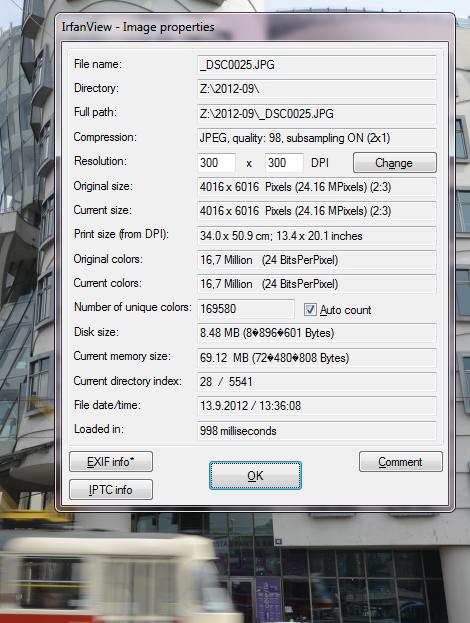Click the OK button
Image resolution: width=470 pixels, height=623 pixels.
255,475
